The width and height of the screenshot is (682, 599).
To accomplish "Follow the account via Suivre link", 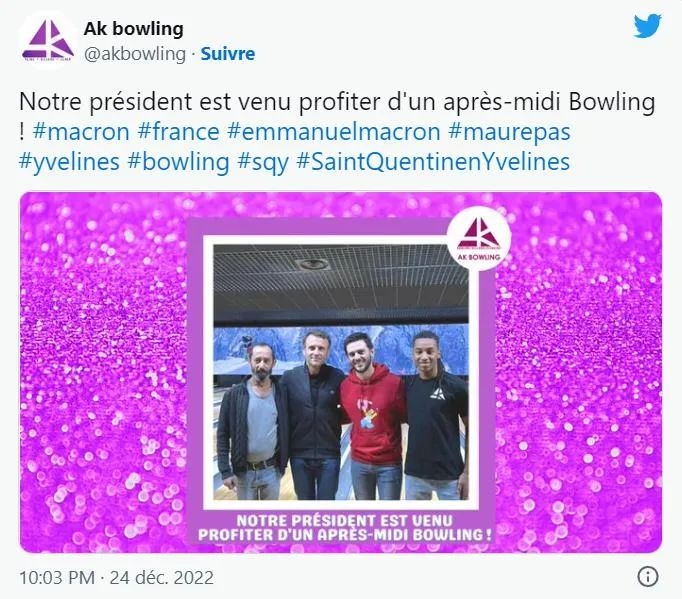I will pyautogui.click(x=227, y=54).
